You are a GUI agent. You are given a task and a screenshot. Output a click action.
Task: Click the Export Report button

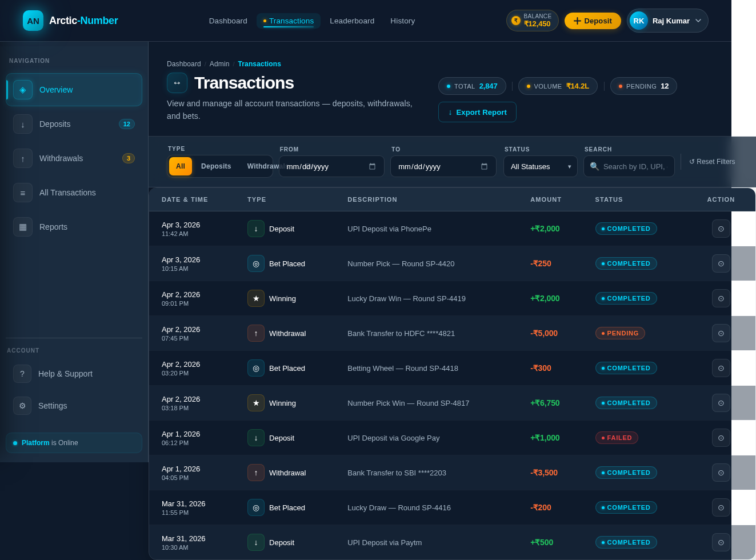(477, 112)
